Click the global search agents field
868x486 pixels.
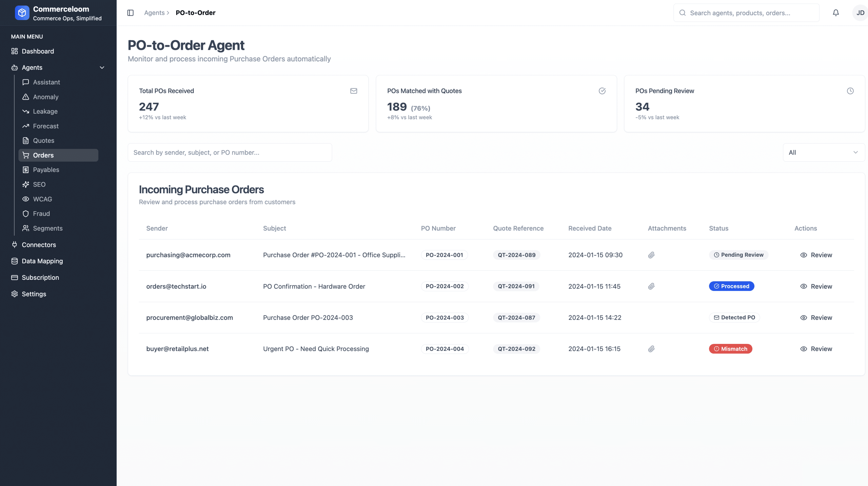(746, 13)
